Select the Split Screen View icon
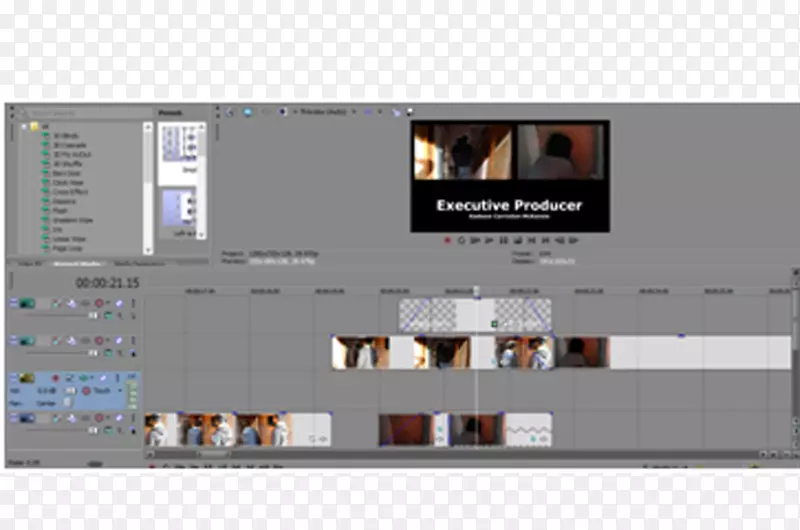The height and width of the screenshot is (530, 800). point(283,112)
